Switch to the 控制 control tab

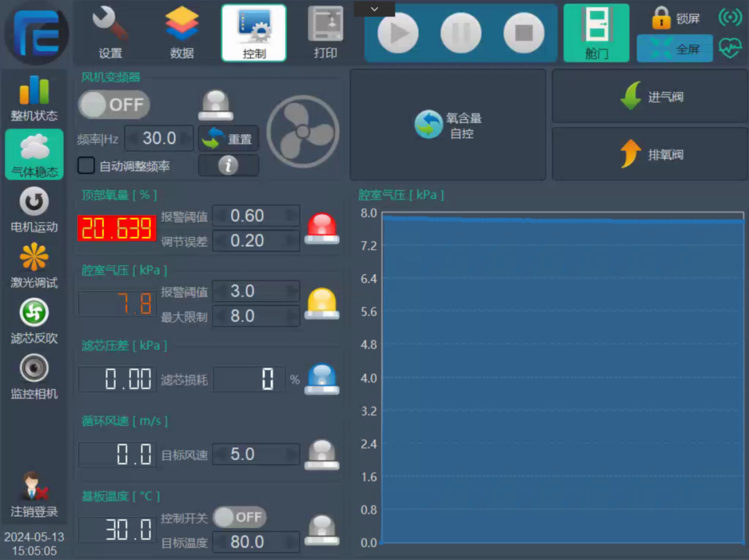254,33
